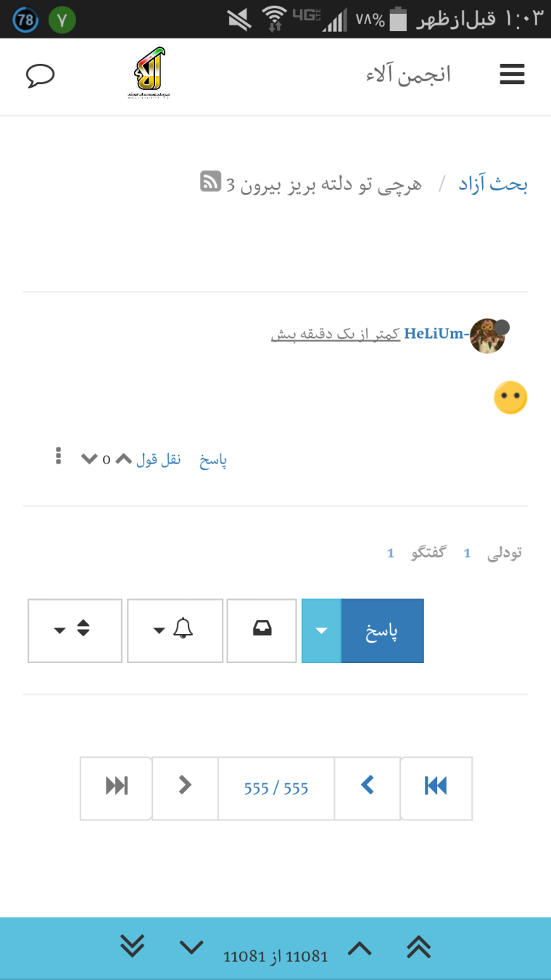Viewport: 551px width, 980px height.
Task: Open the chat speech bubble icon
Action: [41, 75]
